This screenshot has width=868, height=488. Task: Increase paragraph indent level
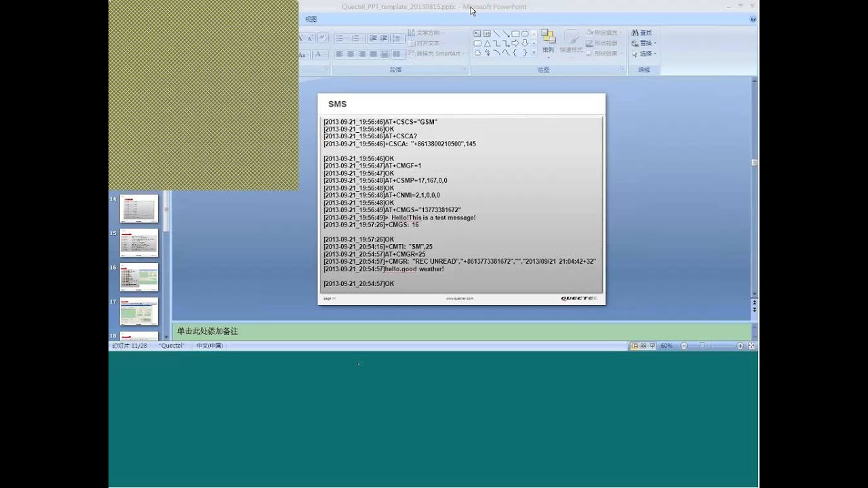point(384,39)
